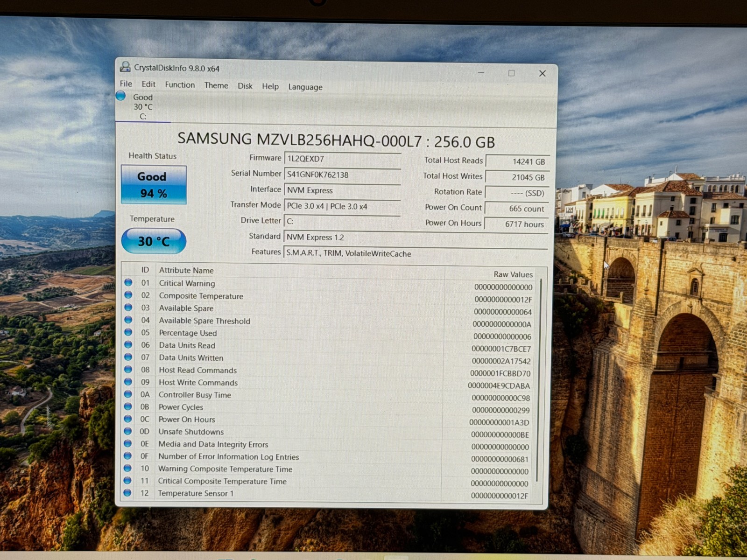Select the C: drive tab under Good
The height and width of the screenshot is (560, 747).
(143, 107)
